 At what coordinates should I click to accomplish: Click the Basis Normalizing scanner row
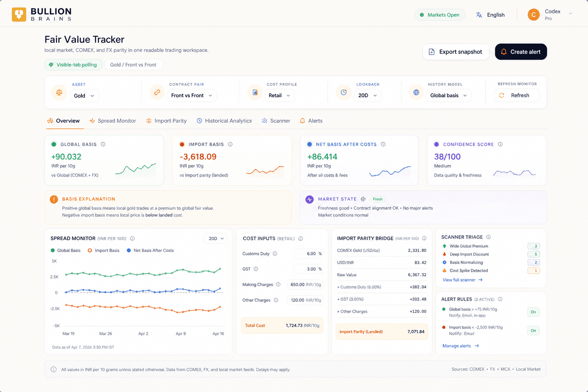tap(491, 262)
